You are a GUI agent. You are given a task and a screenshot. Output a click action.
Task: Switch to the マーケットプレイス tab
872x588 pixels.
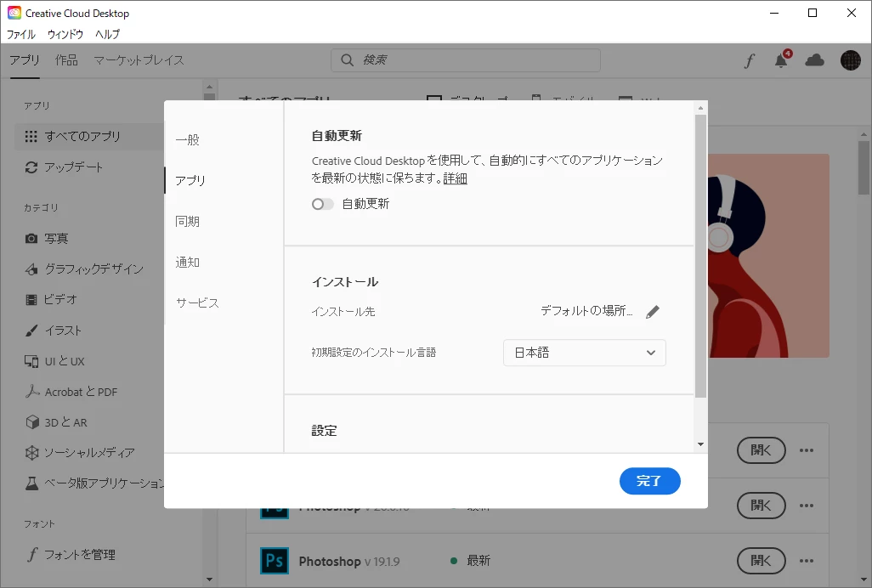(x=139, y=60)
